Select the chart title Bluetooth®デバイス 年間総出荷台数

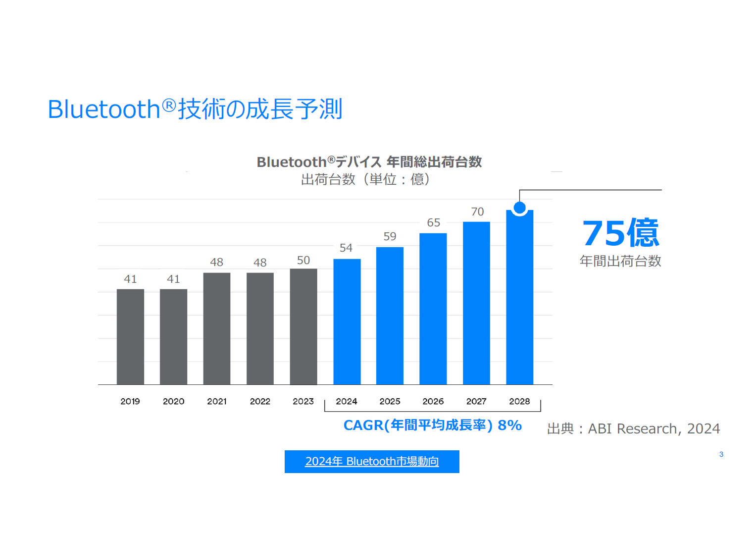point(369,162)
